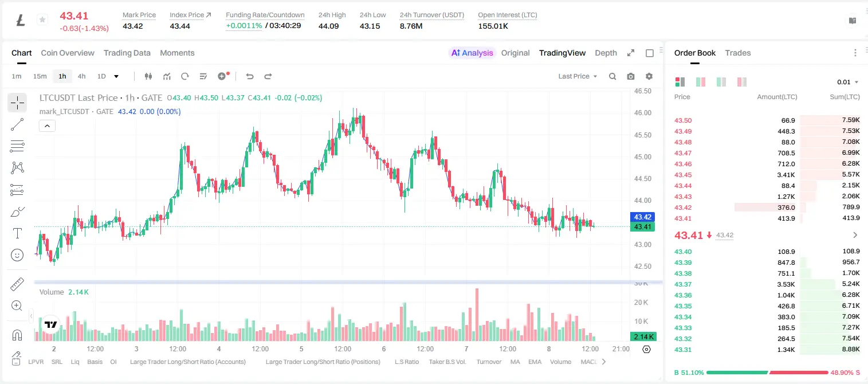
Task: Show only buy orders in order book
Action: [x=721, y=82]
